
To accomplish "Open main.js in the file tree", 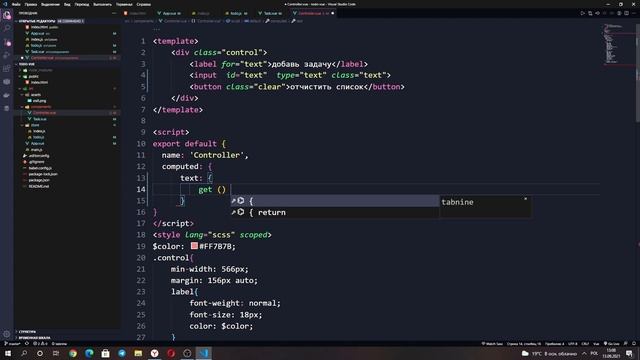I will (x=36, y=150).
